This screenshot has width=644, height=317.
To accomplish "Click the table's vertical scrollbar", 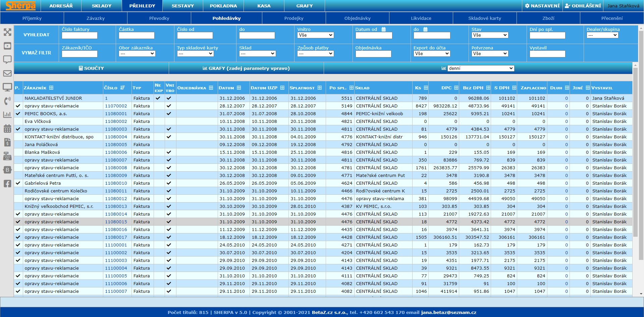I will point(635,151).
